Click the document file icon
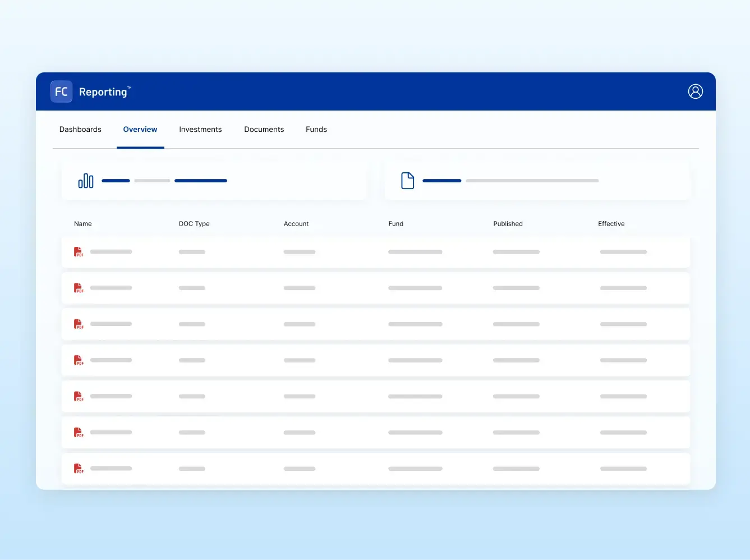The image size is (750, 560). (408, 181)
